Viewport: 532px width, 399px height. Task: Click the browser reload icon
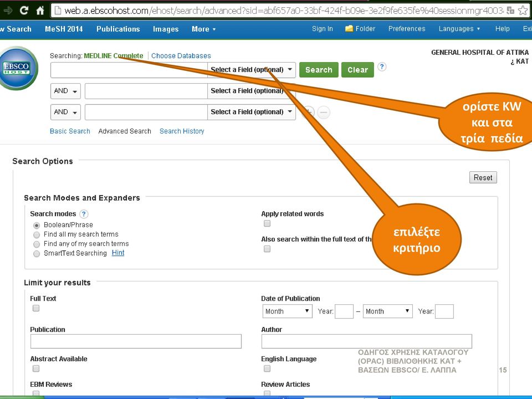(x=24, y=11)
